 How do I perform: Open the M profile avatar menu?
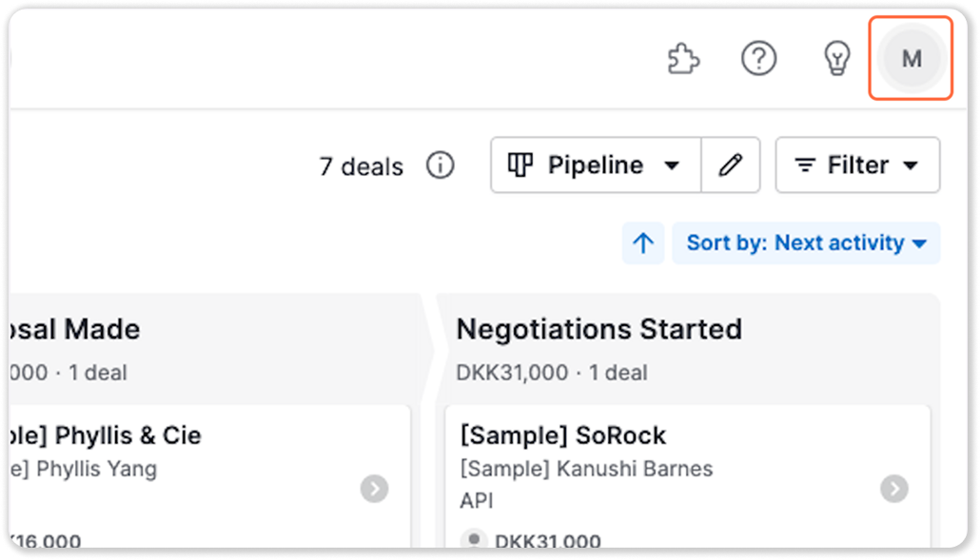tap(911, 59)
